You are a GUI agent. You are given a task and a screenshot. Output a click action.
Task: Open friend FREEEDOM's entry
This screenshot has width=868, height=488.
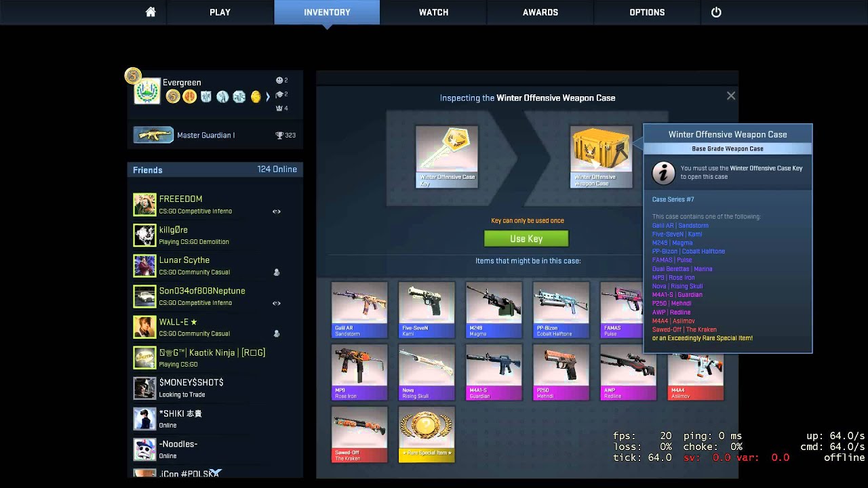point(215,204)
